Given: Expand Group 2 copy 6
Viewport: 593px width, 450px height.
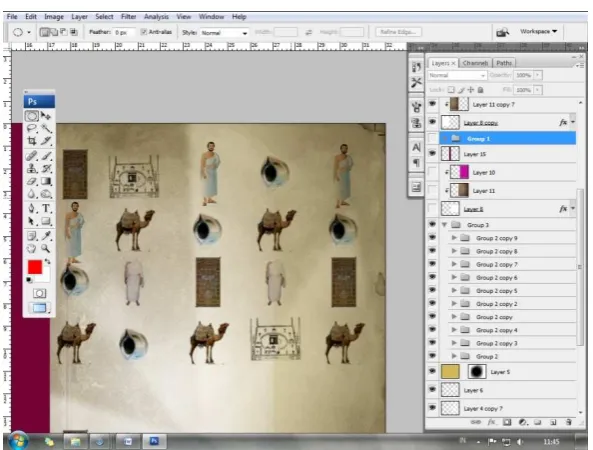Looking at the screenshot, I should coord(454,278).
